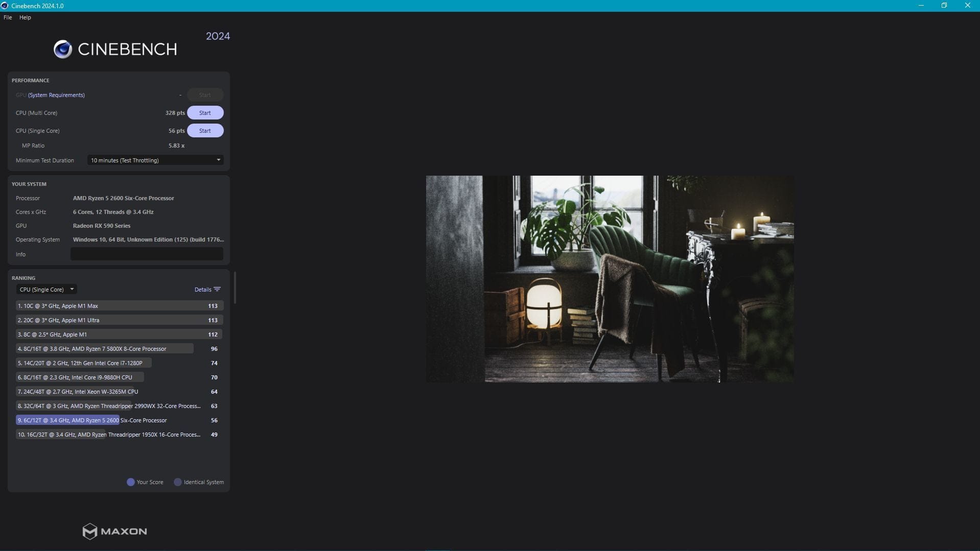Select the Apple M1 Ultra ranking row
The width and height of the screenshot is (980, 551).
coord(120,320)
